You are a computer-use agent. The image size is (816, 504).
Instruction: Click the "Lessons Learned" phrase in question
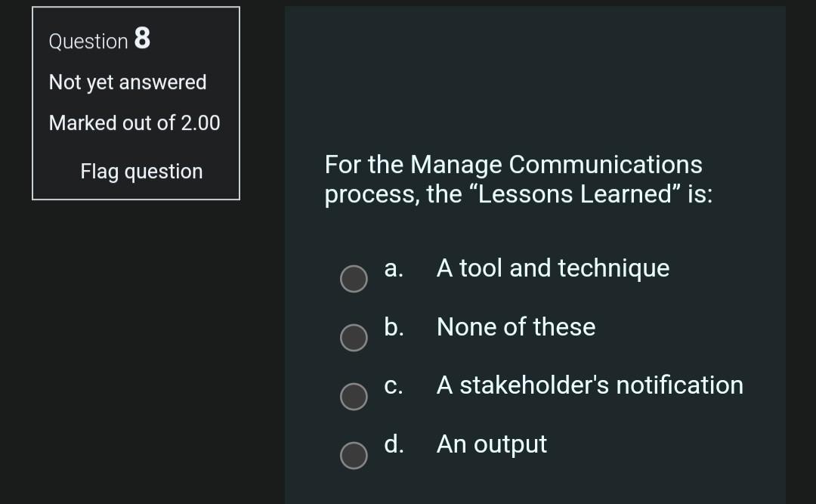[576, 195]
